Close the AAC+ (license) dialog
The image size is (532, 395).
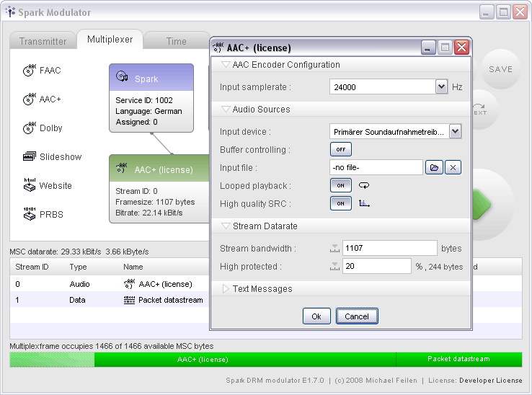461,47
